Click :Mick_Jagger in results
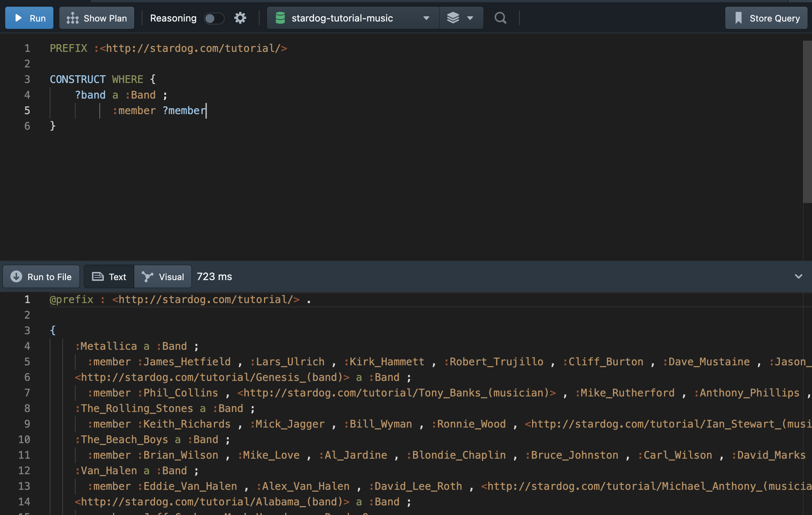Viewport: 812px width, 515px height. point(287,424)
